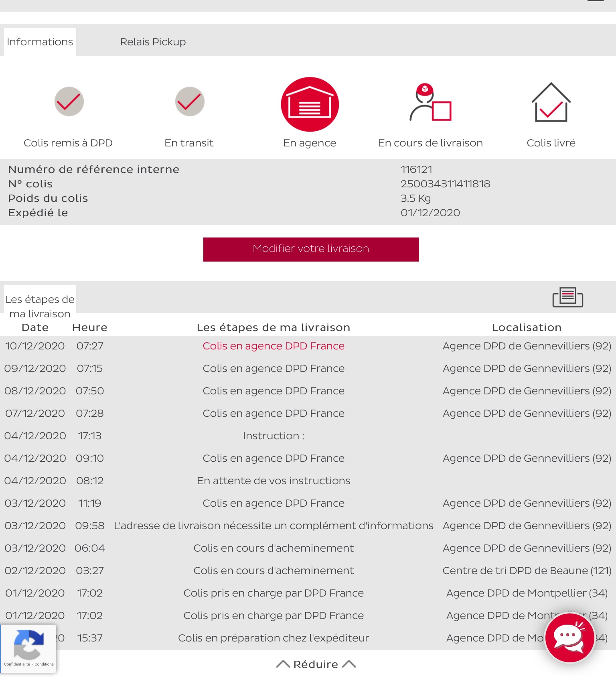Viewport: 616px width, 684px height.
Task: Switch to the Informations tab
Action: (40, 42)
